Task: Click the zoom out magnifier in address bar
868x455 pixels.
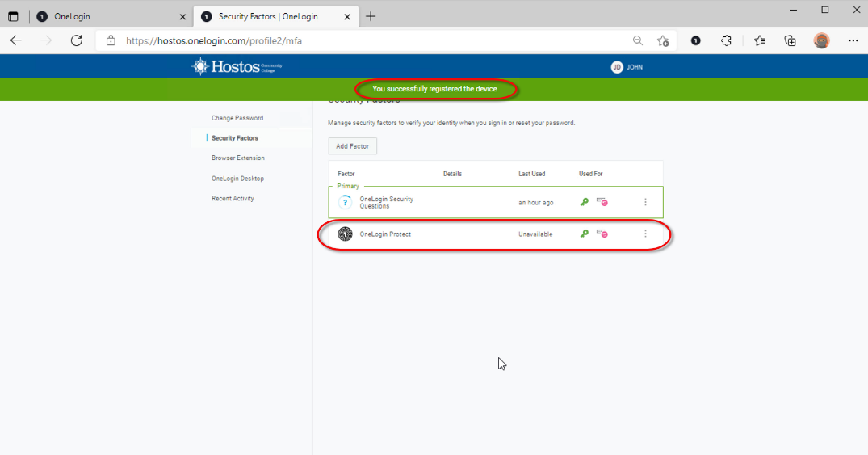Action: tap(638, 40)
